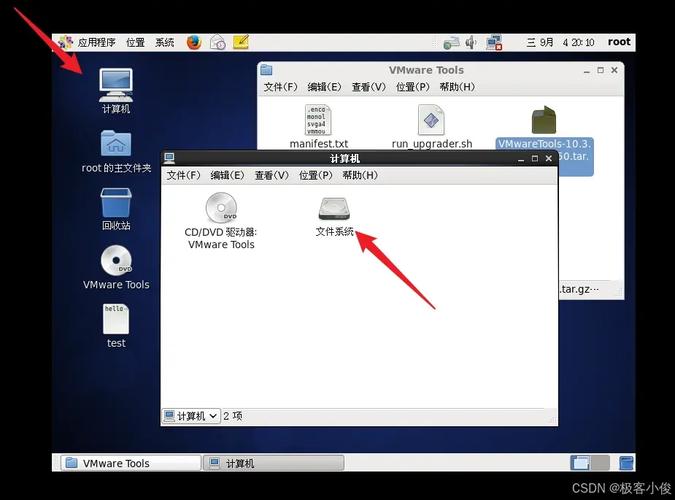This screenshot has width=675, height=500.
Task: Click the 计算机 window title bar
Action: pos(344,159)
